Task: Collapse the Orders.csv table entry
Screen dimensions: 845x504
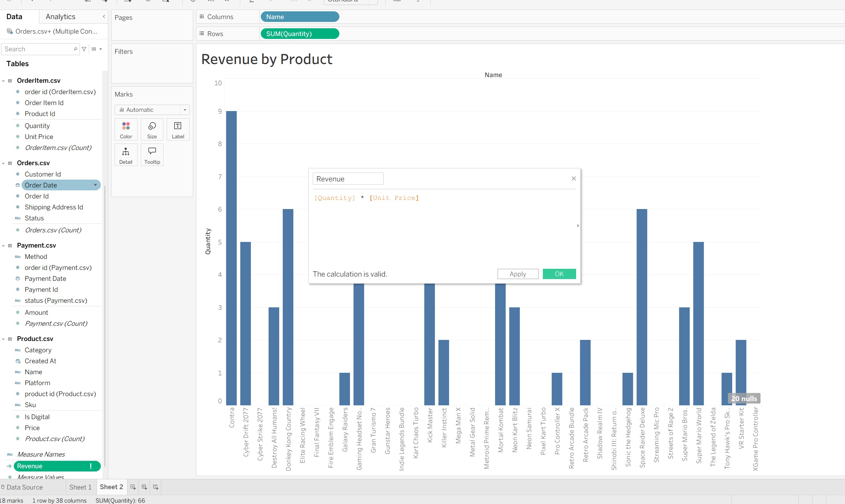Action: 4,163
